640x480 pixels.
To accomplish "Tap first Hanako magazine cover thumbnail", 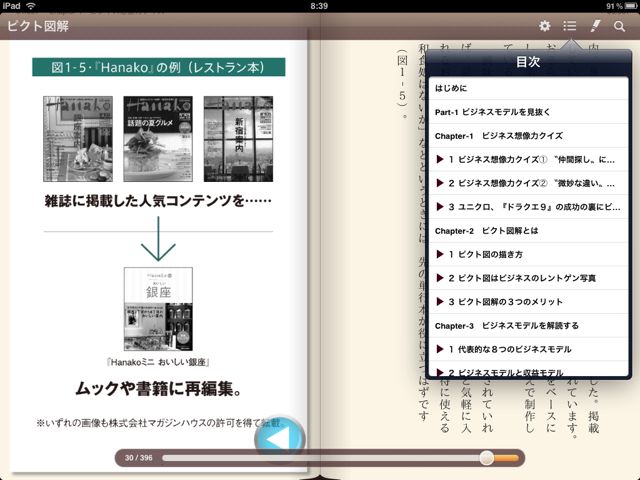I will pyautogui.click(x=78, y=139).
